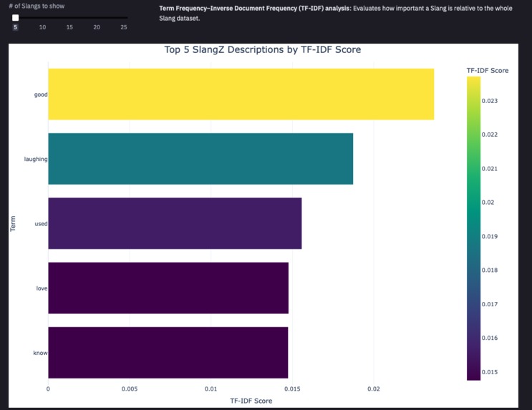Click the 'good' y-axis label
This screenshot has width=532, height=410.
[x=41, y=94]
